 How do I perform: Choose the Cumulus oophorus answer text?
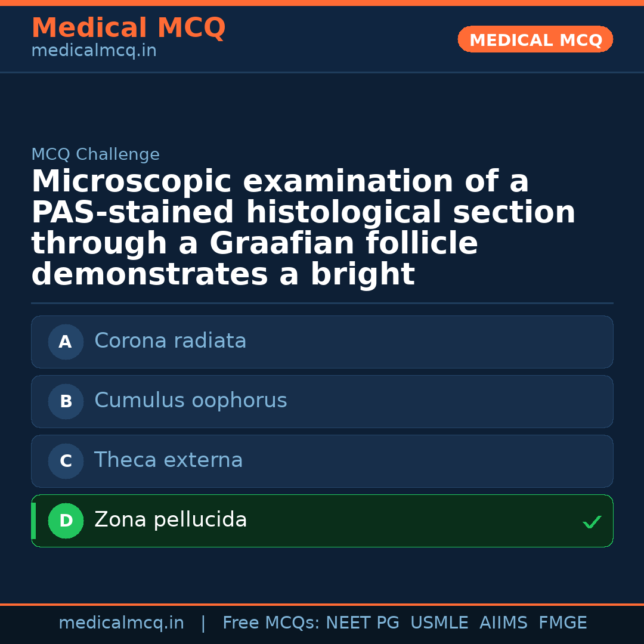point(190,401)
